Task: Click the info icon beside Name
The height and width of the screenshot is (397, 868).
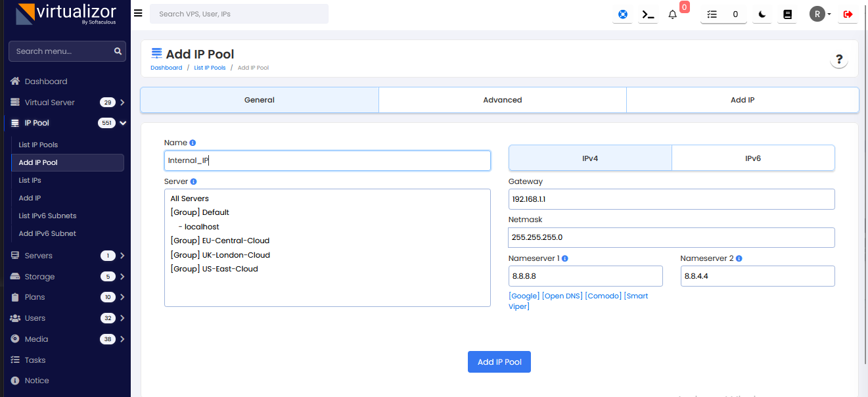Action: [x=193, y=143]
